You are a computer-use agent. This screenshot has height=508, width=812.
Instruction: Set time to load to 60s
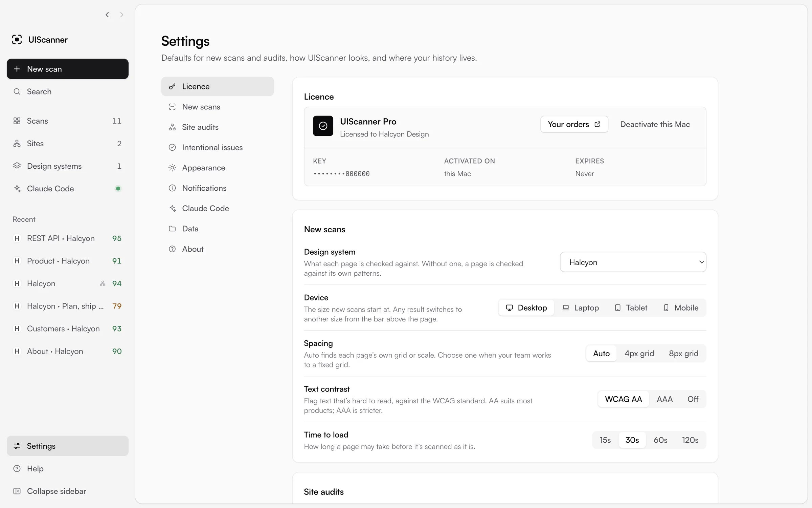(660, 440)
